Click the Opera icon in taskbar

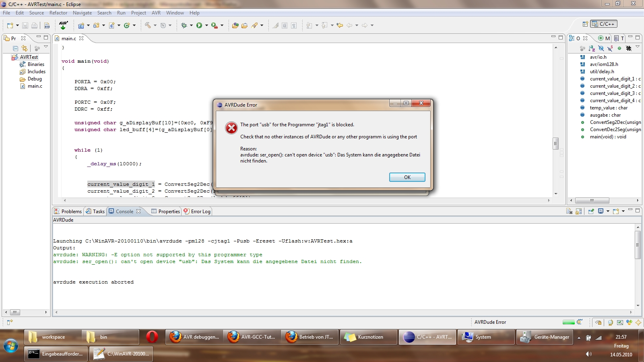[x=152, y=337]
